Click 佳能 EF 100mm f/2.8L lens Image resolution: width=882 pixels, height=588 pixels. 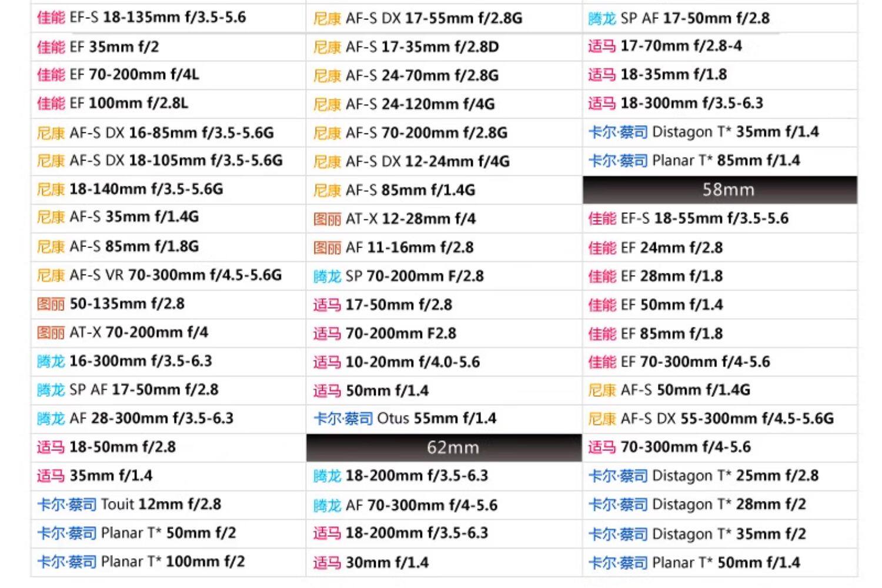tap(168, 104)
